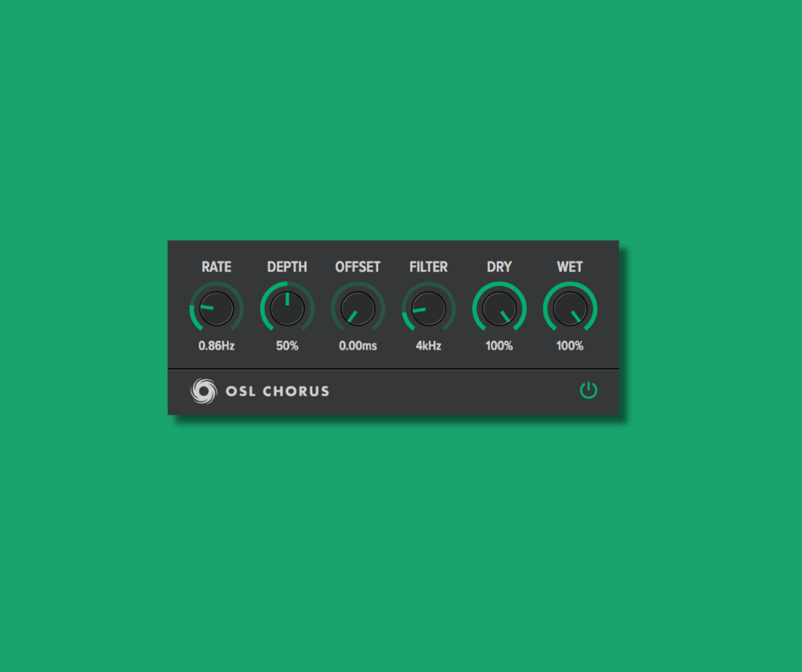Click the Offset knob
Screen dimensions: 802x672
point(357,309)
